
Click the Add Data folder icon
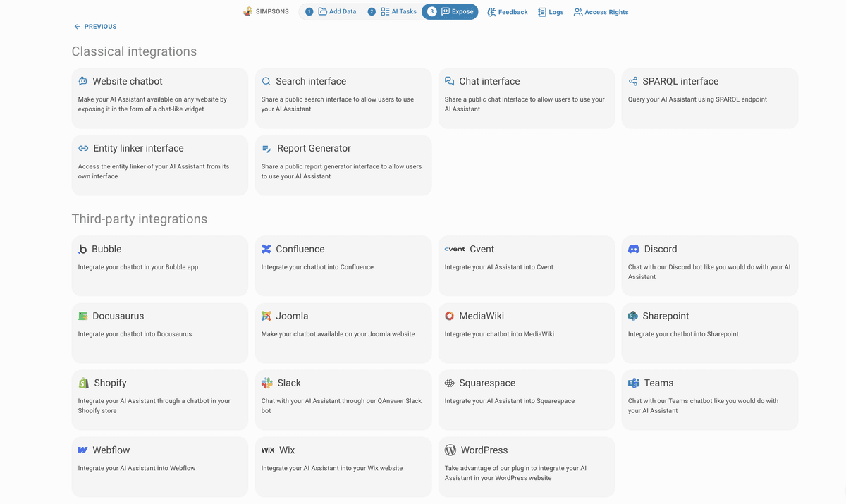[x=322, y=12]
